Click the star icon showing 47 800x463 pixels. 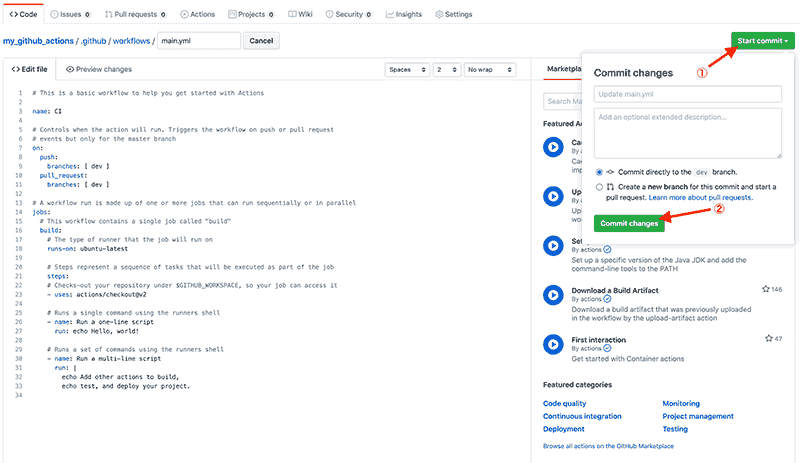pos(766,339)
